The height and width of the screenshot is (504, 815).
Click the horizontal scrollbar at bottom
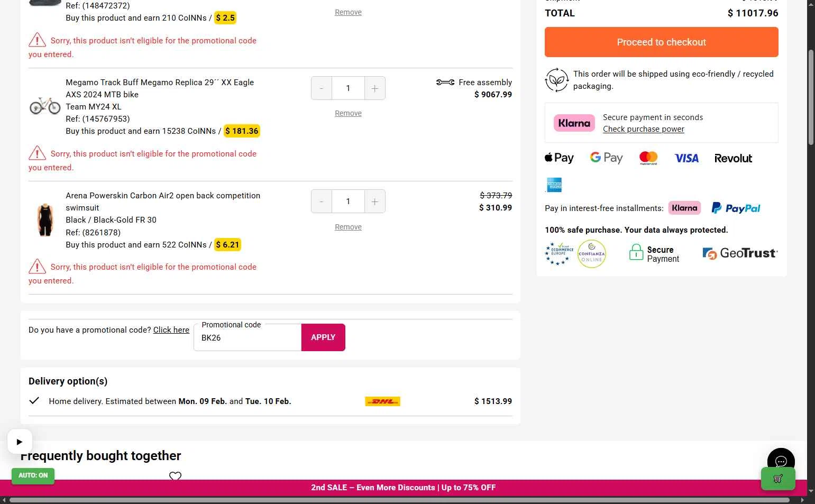[x=399, y=500]
